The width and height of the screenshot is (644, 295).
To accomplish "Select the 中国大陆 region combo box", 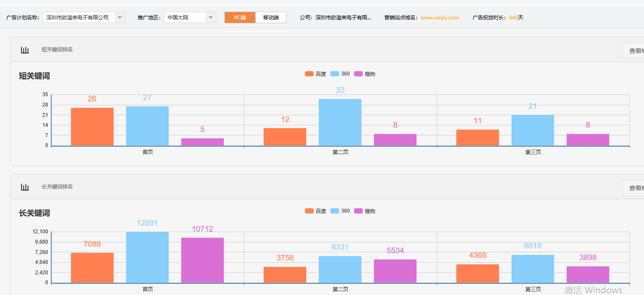I will (184, 18).
